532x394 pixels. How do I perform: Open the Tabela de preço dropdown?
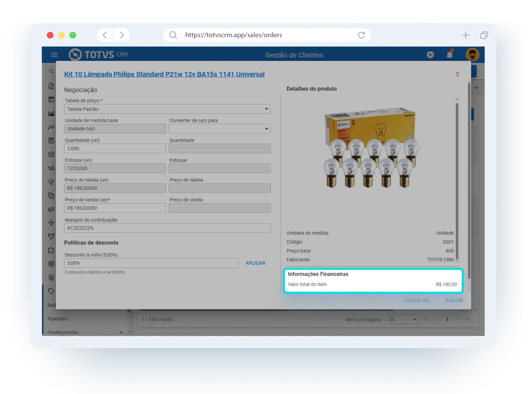[167, 109]
